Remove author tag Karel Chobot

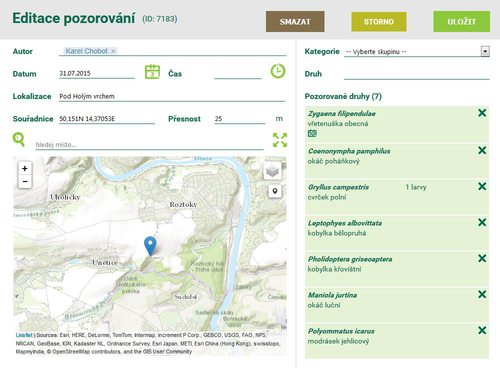(113, 51)
